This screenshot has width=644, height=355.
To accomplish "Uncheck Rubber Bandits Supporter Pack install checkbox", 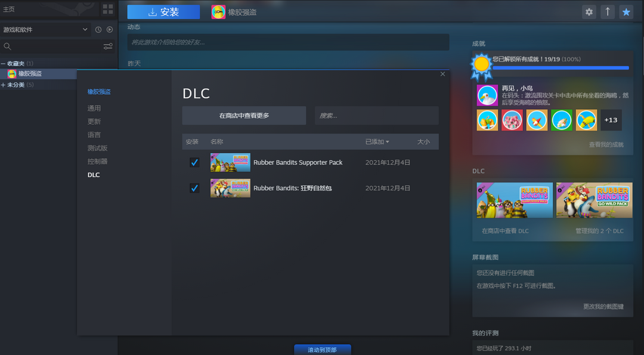I will click(x=194, y=162).
